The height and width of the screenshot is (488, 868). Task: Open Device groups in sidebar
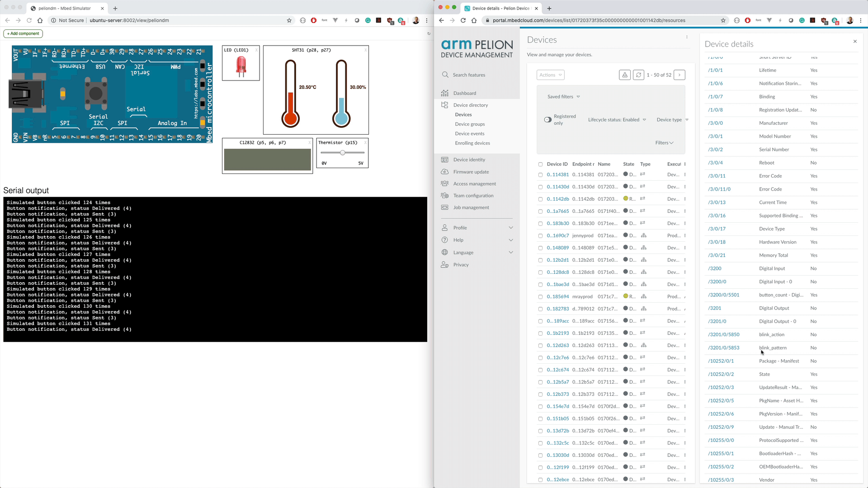click(470, 124)
